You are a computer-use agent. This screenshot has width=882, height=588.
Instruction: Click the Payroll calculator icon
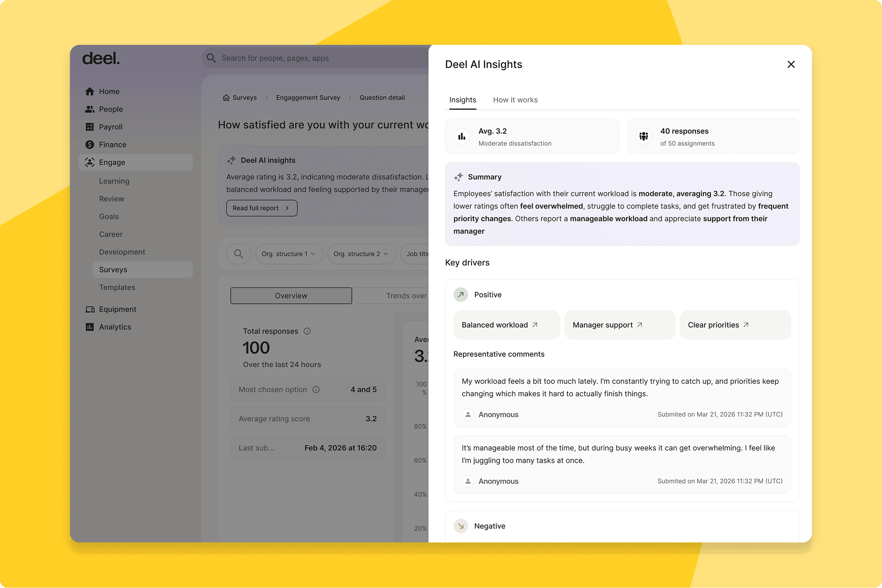(90, 127)
